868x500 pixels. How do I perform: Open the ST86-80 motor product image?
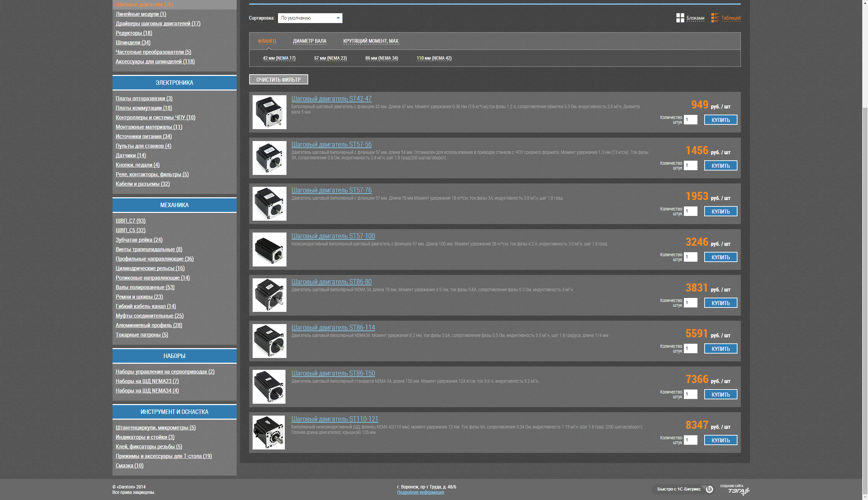point(269,295)
